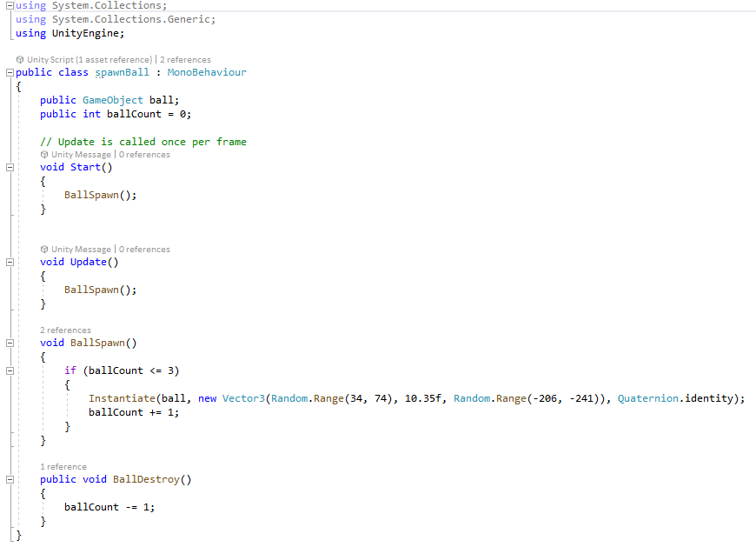Image resolution: width=756 pixels, height=547 pixels.
Task: Click 'using UnityEngine;' line
Action: pyautogui.click(x=70, y=34)
